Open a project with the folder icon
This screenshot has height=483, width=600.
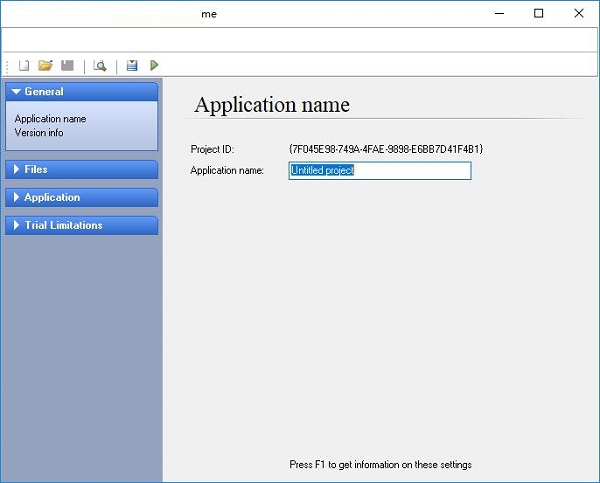click(45, 65)
